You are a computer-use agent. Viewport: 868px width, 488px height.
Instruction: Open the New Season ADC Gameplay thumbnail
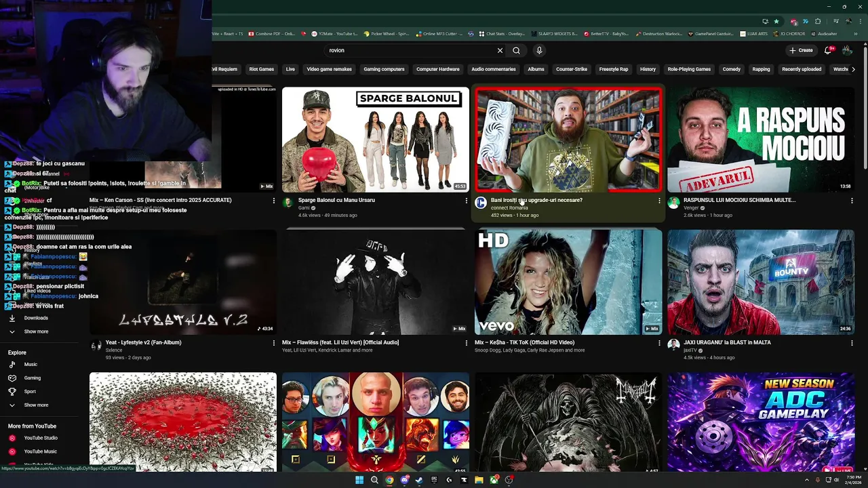[x=761, y=422]
